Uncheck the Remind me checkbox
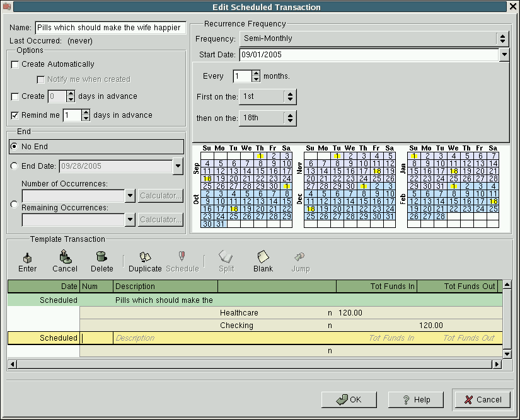Viewport: 520px width, 420px height. [15, 115]
